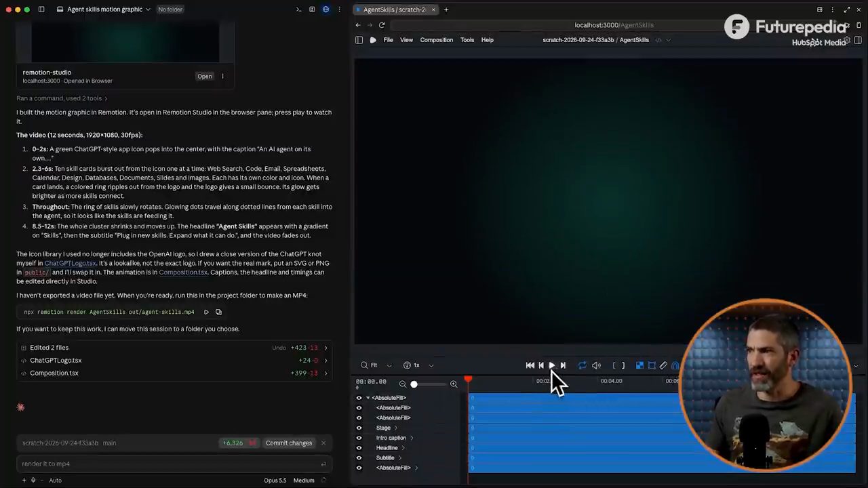Toggle loop playback

click(582, 365)
